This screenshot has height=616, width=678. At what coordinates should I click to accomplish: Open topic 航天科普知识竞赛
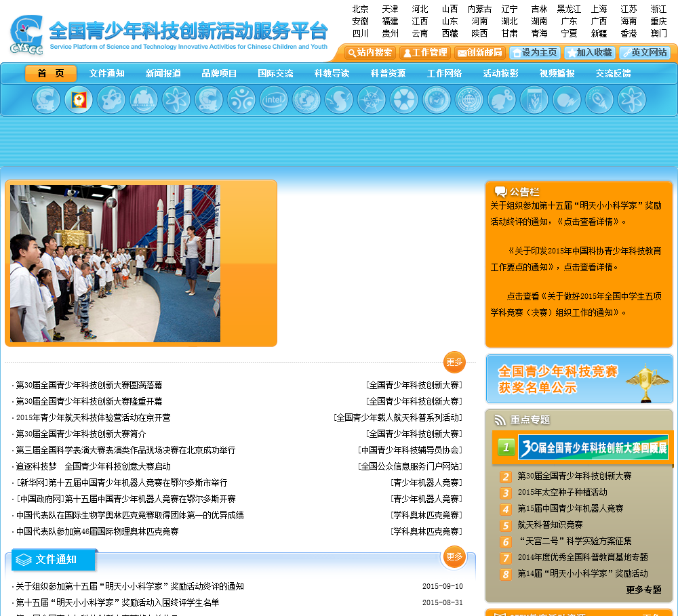tap(550, 525)
